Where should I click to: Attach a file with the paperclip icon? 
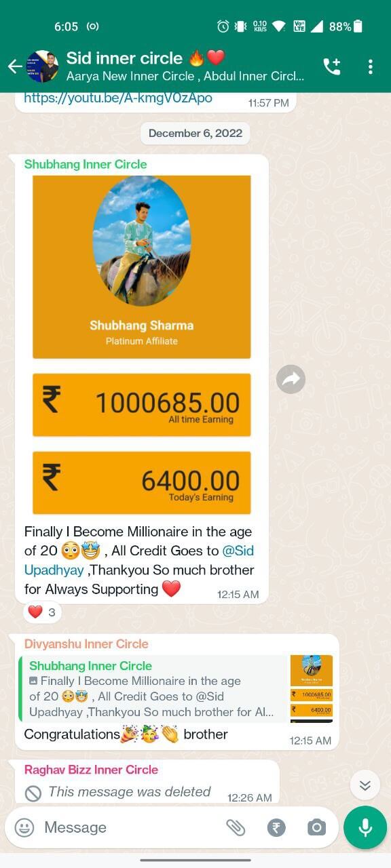(235, 827)
